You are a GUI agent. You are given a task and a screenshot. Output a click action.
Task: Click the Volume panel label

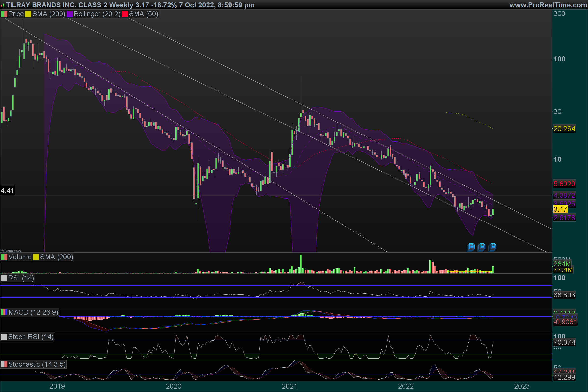tap(20, 257)
